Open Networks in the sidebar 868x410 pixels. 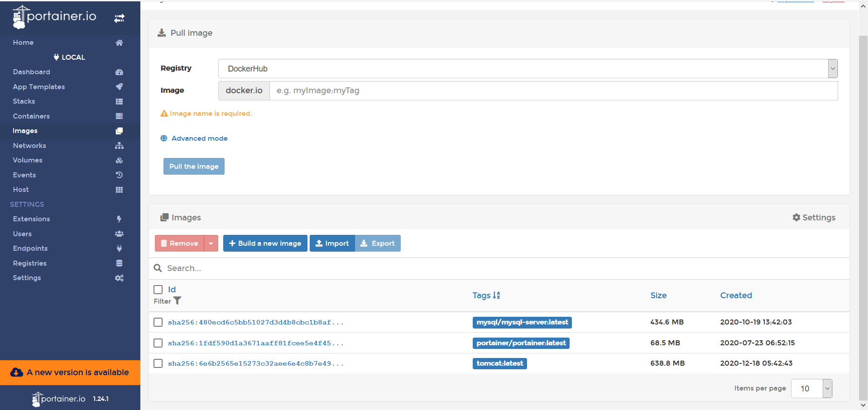coord(29,145)
